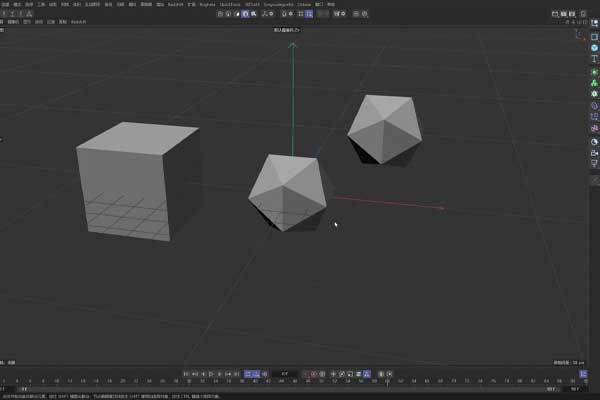This screenshot has width=600, height=400.
Task: Select the center icosahedron in the viewport
Action: click(x=287, y=191)
